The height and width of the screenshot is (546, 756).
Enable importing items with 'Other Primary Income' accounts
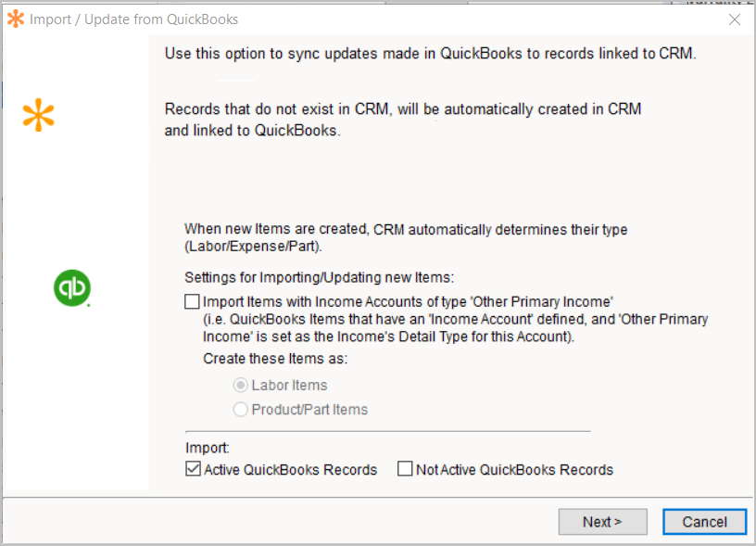[192, 301]
